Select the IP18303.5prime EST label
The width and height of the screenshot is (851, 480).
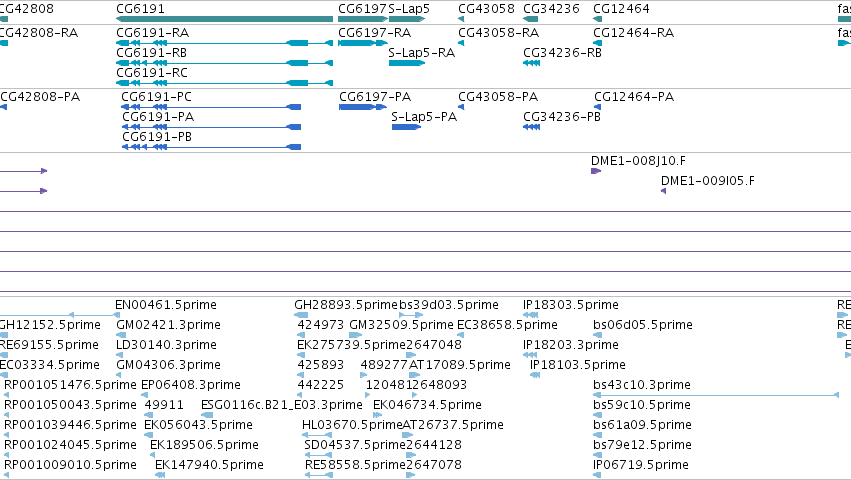[571, 305]
